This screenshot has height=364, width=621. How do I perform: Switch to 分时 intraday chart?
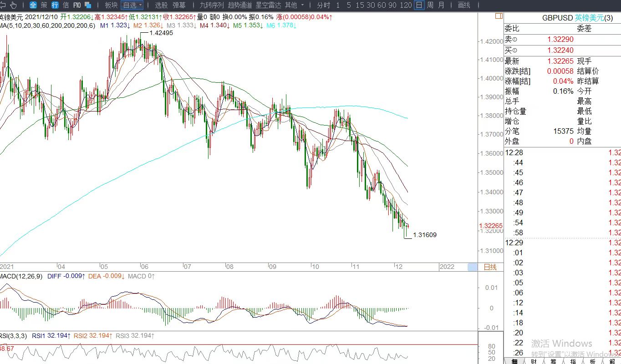(x=323, y=5)
